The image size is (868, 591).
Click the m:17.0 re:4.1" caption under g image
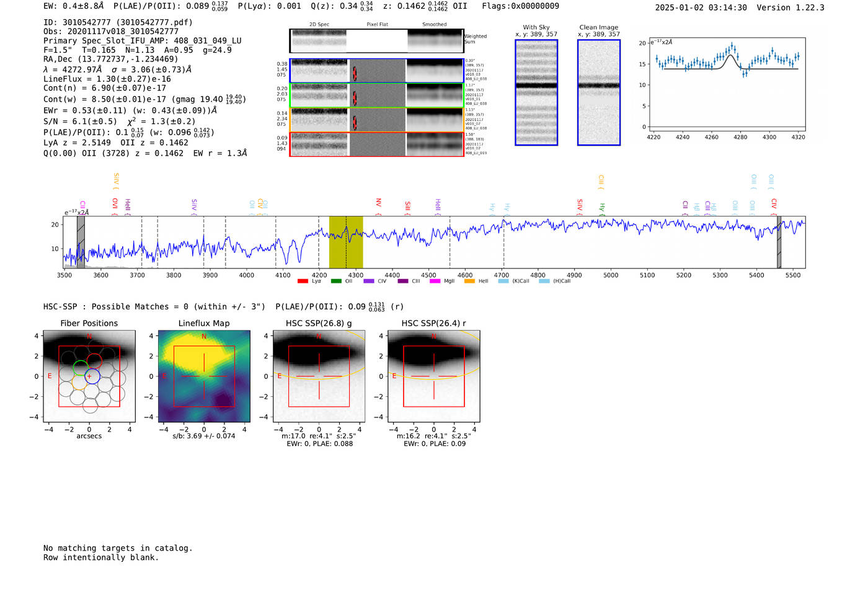point(319,436)
